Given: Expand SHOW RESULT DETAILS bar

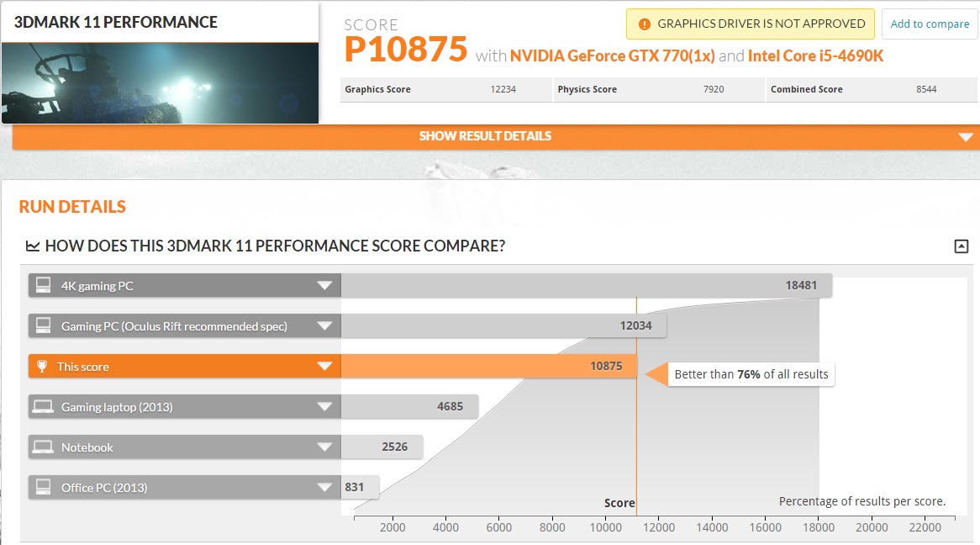Looking at the screenshot, I should (x=496, y=136).
